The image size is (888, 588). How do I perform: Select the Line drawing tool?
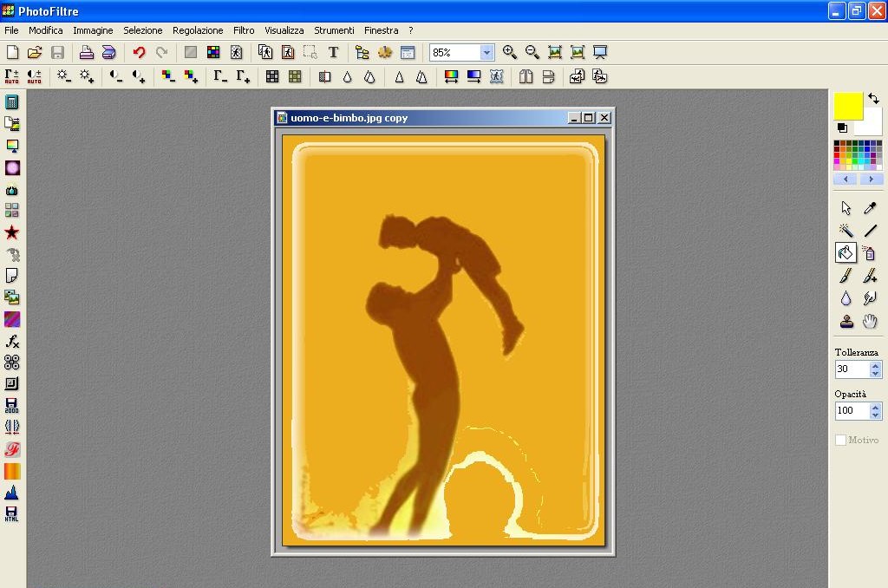click(870, 231)
